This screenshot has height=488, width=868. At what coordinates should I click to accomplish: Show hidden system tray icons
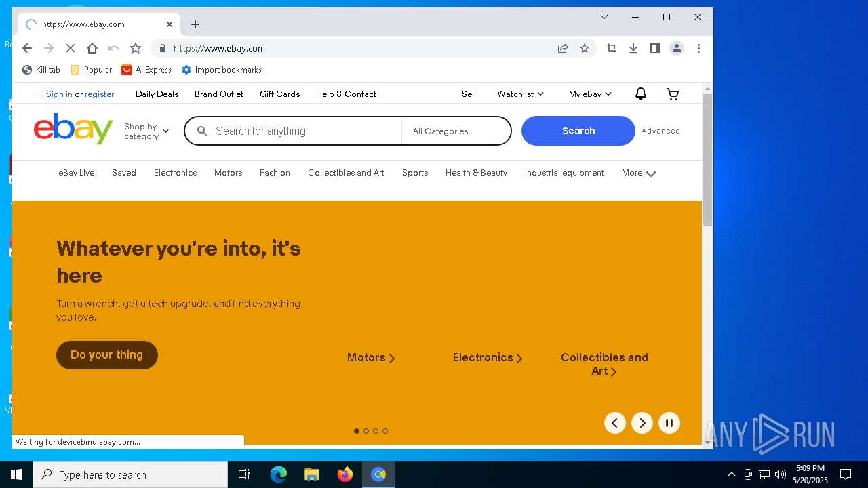click(x=731, y=474)
